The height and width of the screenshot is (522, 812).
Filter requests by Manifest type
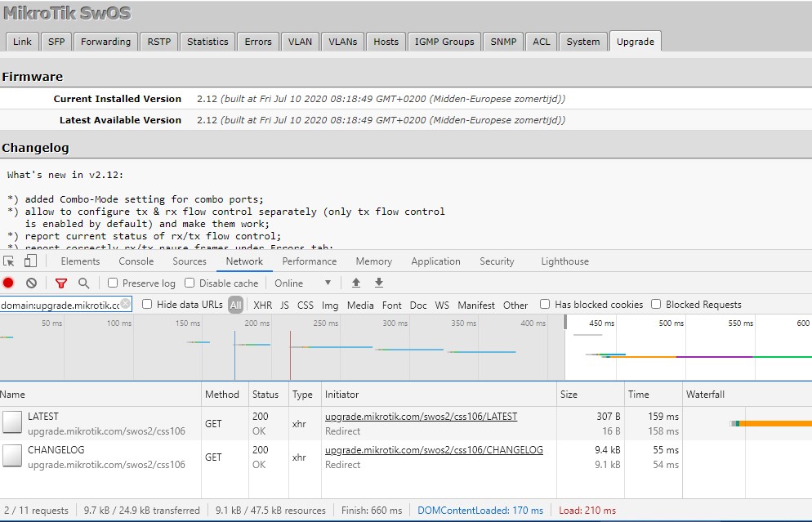[476, 305]
